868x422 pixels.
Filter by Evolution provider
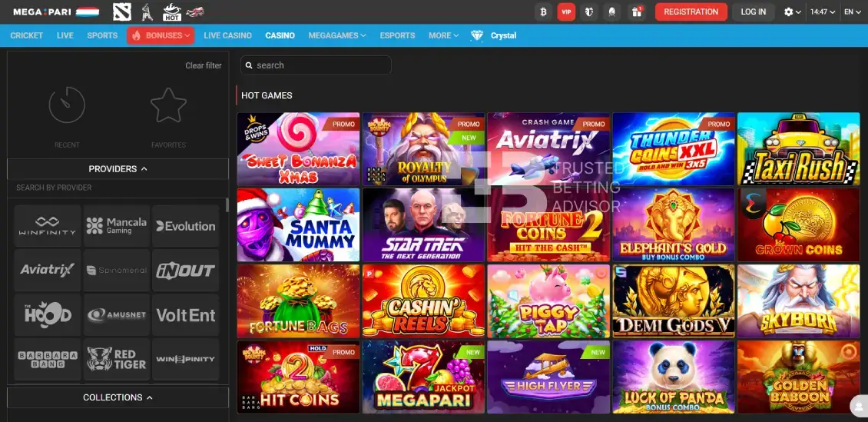(x=185, y=226)
